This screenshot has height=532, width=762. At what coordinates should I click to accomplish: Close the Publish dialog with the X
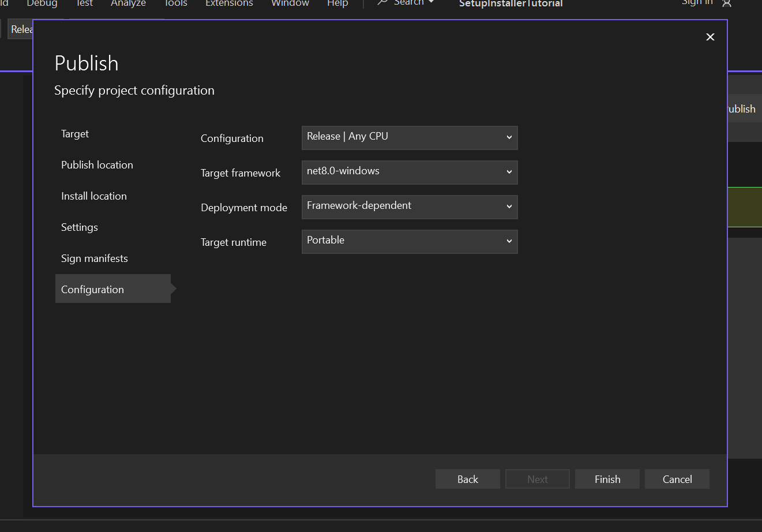(x=710, y=37)
